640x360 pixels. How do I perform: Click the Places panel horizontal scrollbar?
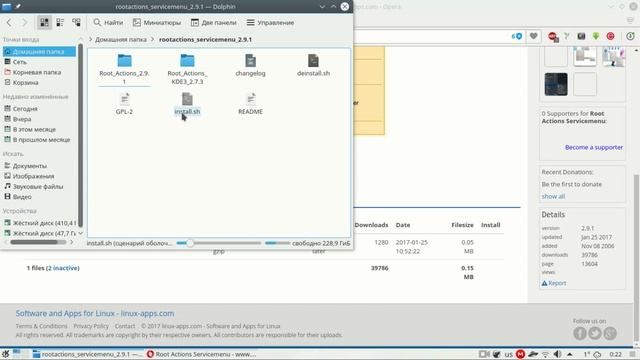(34, 242)
